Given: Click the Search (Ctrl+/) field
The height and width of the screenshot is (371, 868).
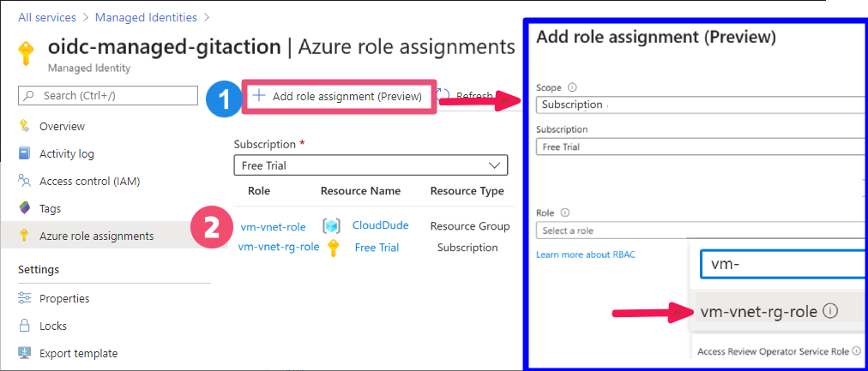Looking at the screenshot, I should pos(108,96).
